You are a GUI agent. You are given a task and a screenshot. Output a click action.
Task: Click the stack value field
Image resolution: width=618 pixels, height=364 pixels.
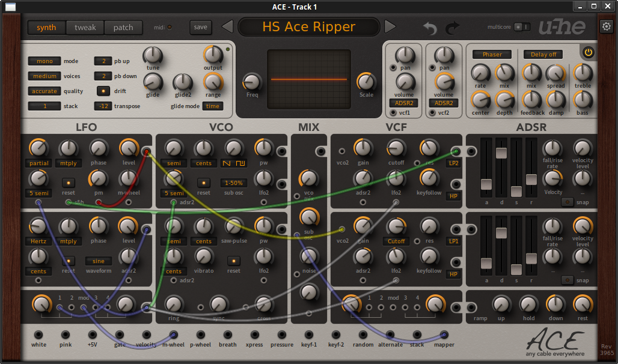(44, 106)
